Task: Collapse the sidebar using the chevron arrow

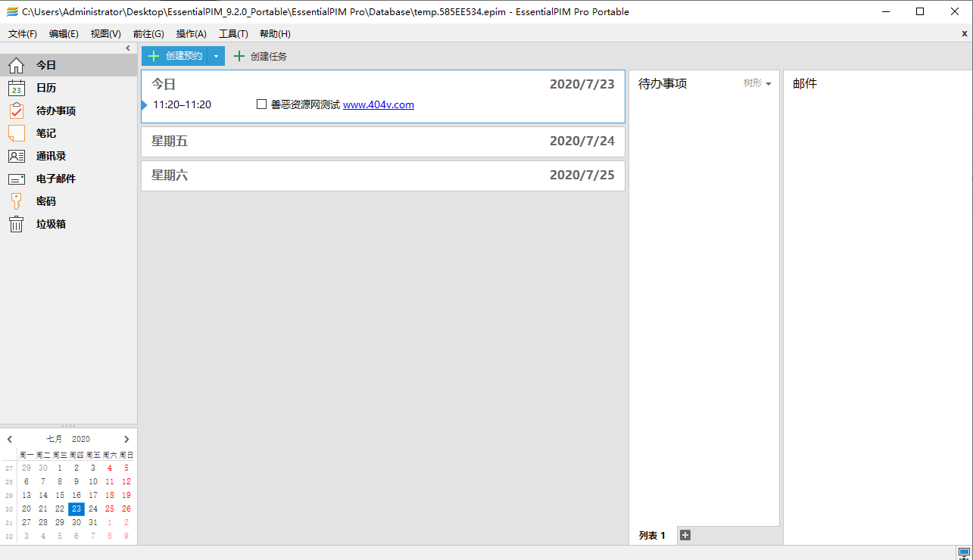Action: point(127,48)
